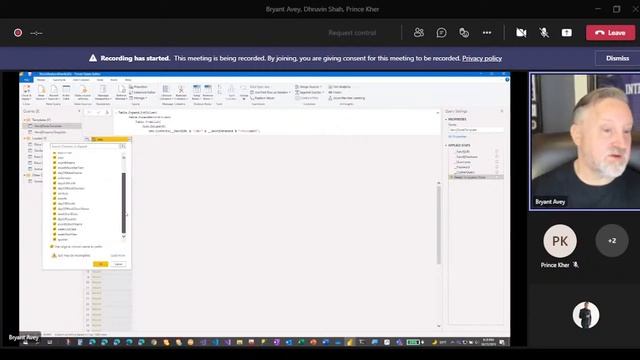This screenshot has width=640, height=360.
Task: Click the formula bar fx icon
Action: (x=107, y=112)
